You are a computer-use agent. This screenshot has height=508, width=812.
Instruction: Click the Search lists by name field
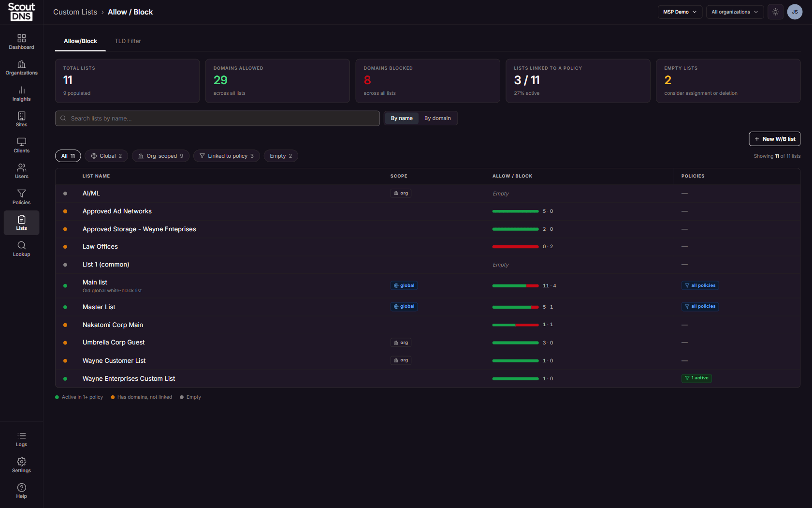217,118
